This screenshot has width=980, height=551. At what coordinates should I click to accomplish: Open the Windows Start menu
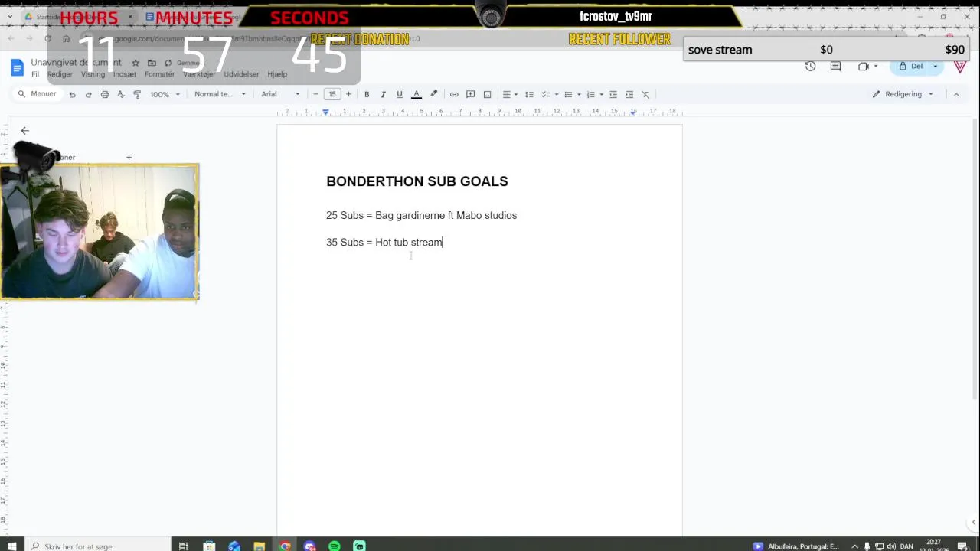pos(11,546)
